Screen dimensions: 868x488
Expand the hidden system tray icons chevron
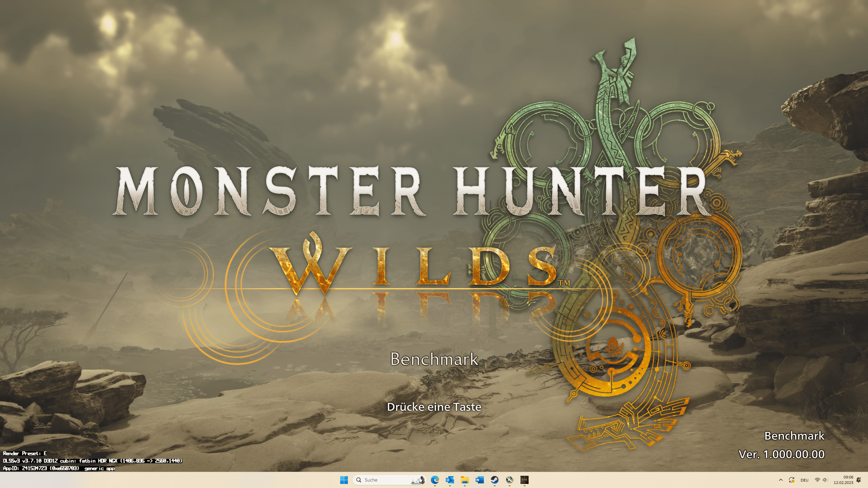tap(781, 480)
